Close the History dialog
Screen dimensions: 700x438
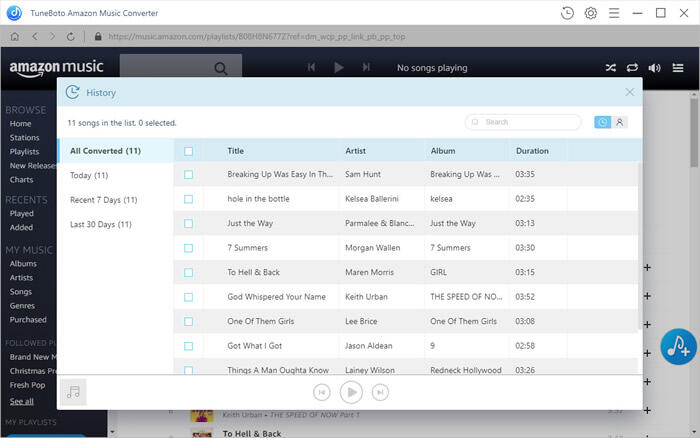coord(629,92)
